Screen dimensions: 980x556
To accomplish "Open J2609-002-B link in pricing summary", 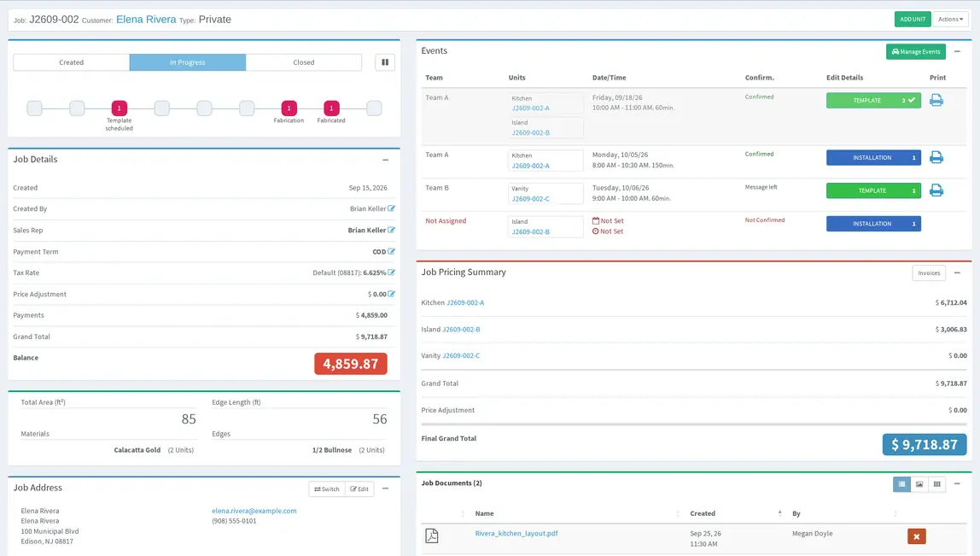I will coord(461,329).
